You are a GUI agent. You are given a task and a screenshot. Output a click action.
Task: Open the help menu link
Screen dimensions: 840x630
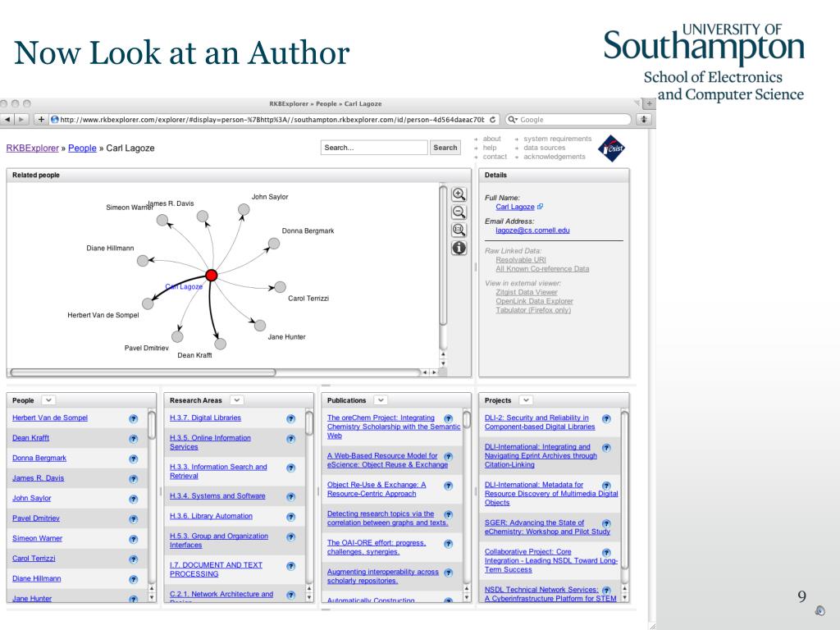(x=490, y=148)
